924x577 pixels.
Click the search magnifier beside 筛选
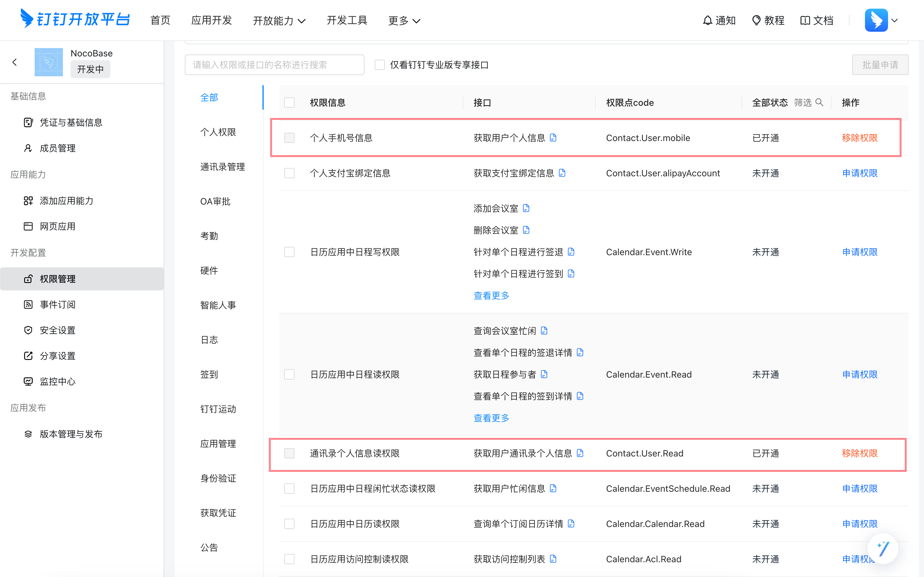pos(819,102)
